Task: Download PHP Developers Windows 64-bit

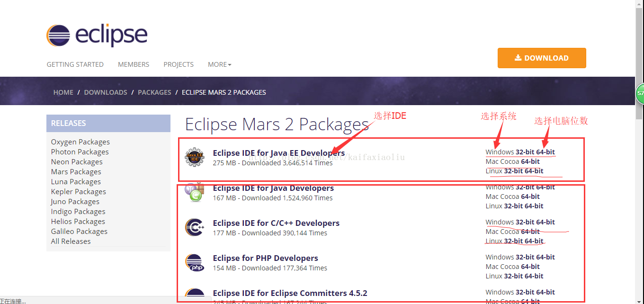Action: tap(546, 257)
